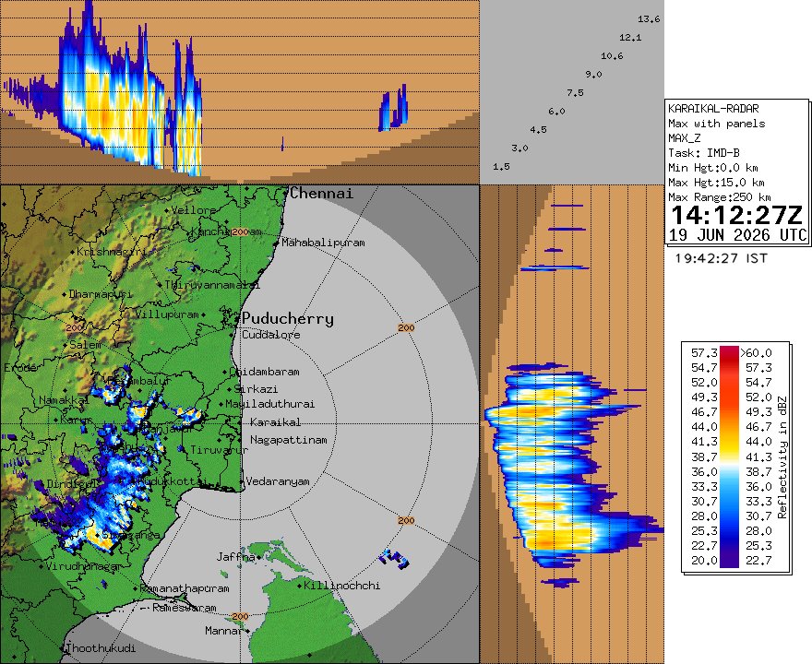This screenshot has height=664, width=812.
Task: Click the Max Range:250 km line
Action: tap(720, 197)
